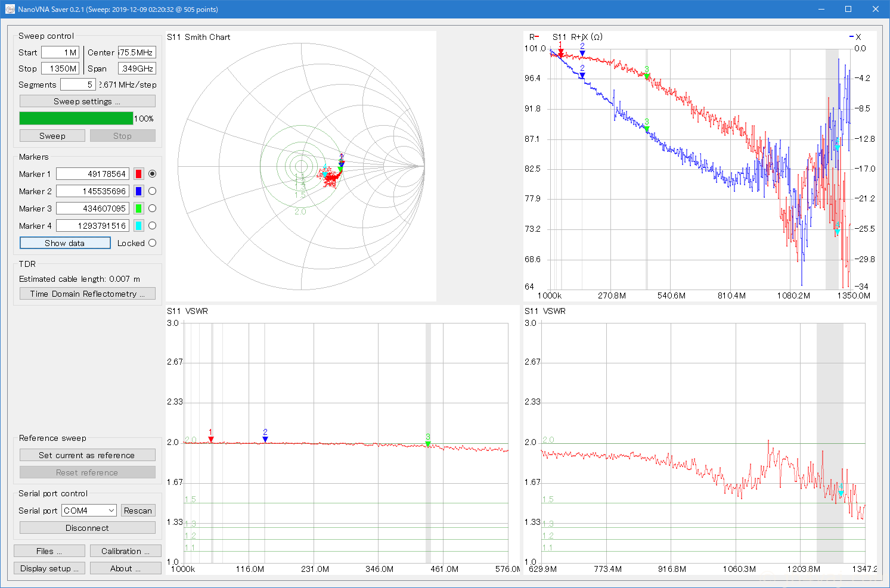The height and width of the screenshot is (588, 890).
Task: Open Sweep settings dialog
Action: (88, 101)
